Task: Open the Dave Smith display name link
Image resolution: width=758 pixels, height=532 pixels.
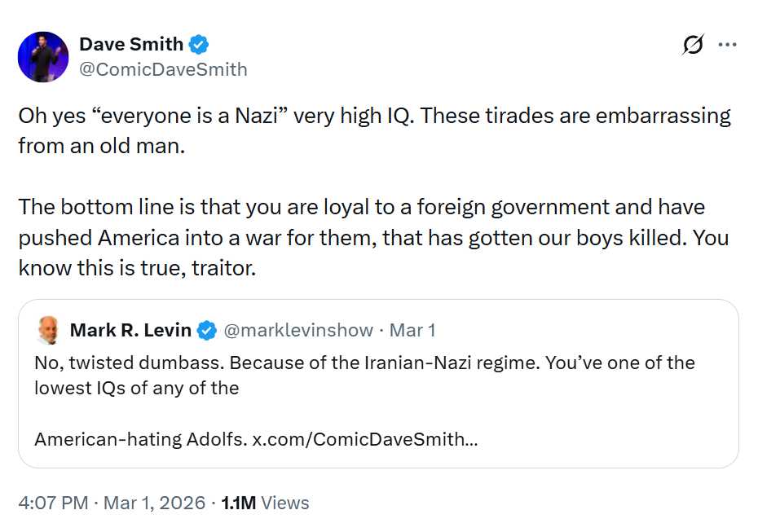Action: 131,44
